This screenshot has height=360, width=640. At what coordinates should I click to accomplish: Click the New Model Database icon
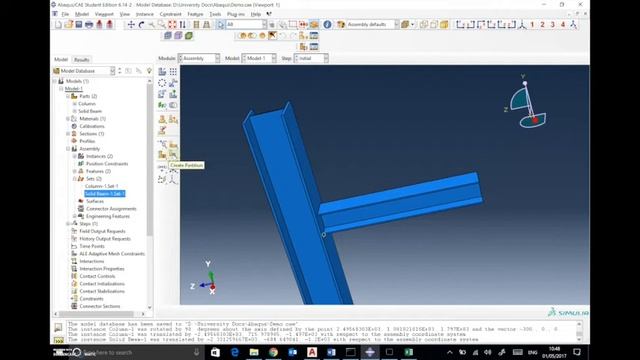click(x=58, y=25)
